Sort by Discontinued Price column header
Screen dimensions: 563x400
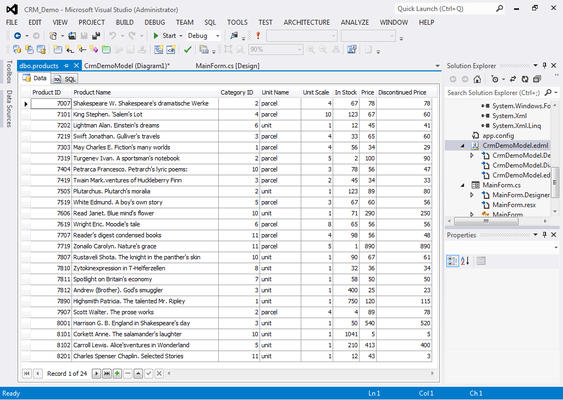[402, 92]
